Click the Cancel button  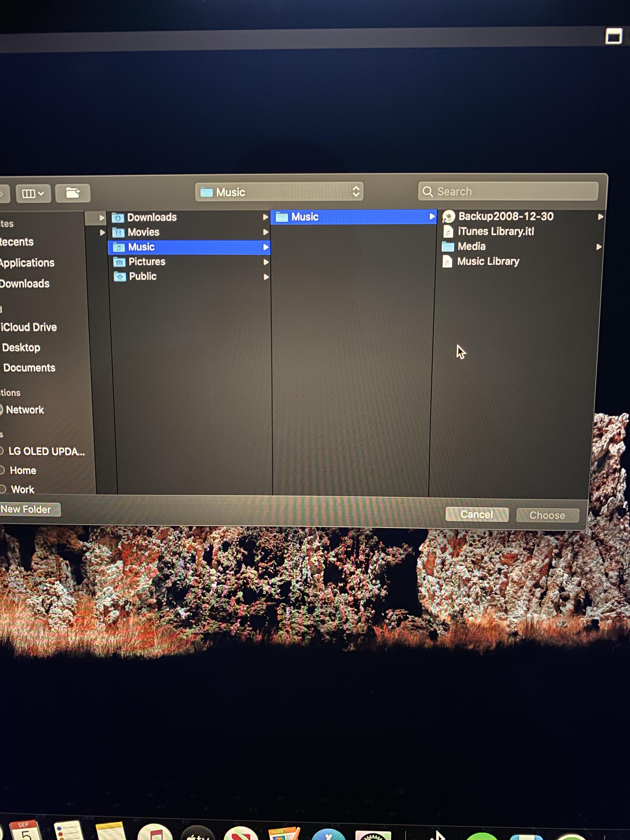[x=476, y=515]
